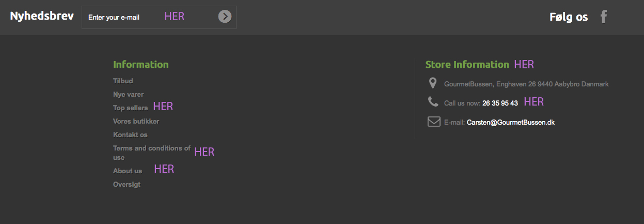Click the Nyhedsbrev heading
The height and width of the screenshot is (224, 644).
[42, 16]
